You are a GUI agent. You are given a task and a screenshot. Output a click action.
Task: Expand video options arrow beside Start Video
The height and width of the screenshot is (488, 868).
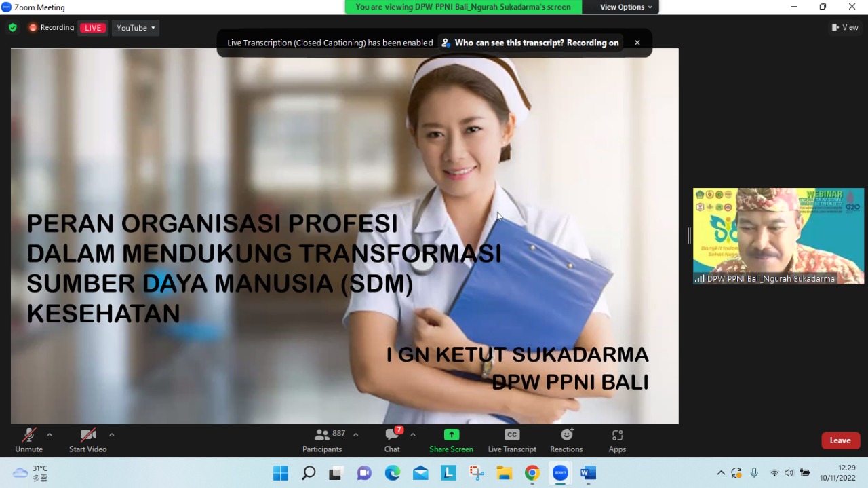[x=111, y=434]
